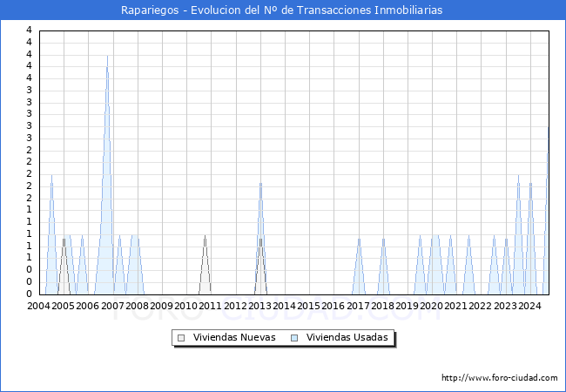Select the 2021 x-axis label
This screenshot has height=392, width=566.
pyautogui.click(x=455, y=306)
